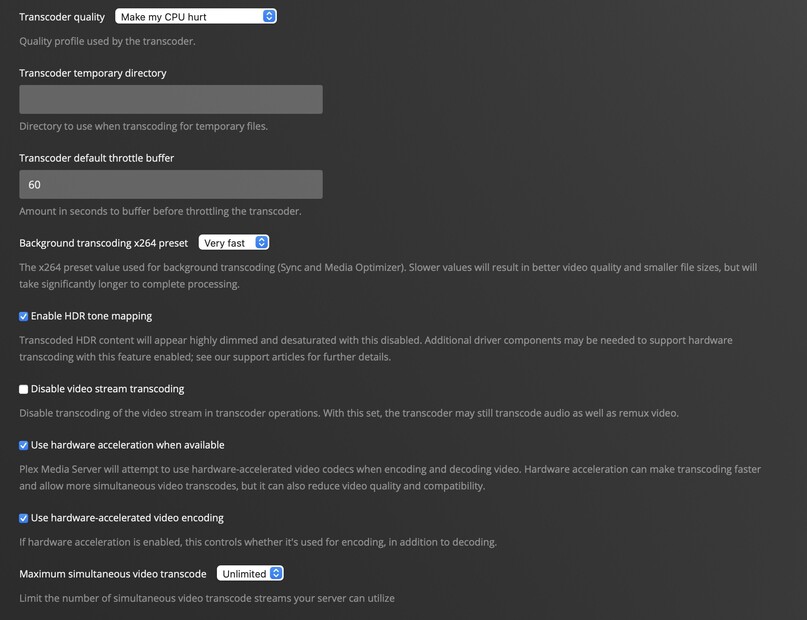Toggle Enable HDR tone mapping checkbox

click(x=24, y=316)
